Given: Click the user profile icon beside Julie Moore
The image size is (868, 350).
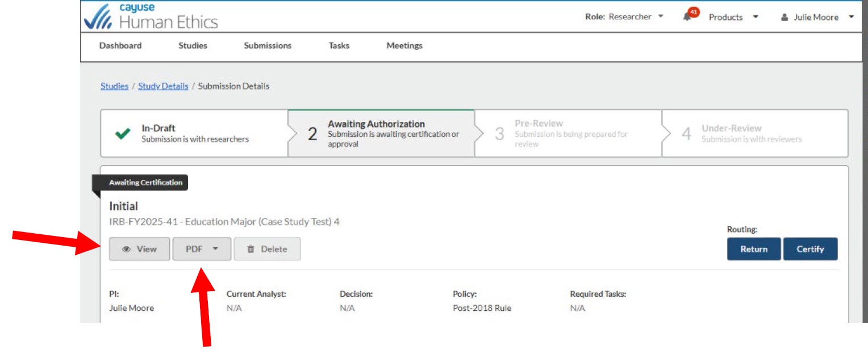Looking at the screenshot, I should tap(784, 18).
